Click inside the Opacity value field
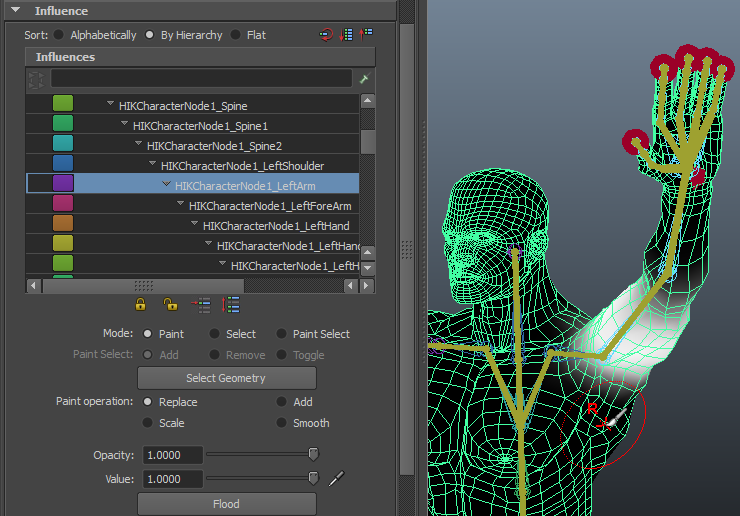The width and height of the screenshot is (740, 516). (x=172, y=455)
